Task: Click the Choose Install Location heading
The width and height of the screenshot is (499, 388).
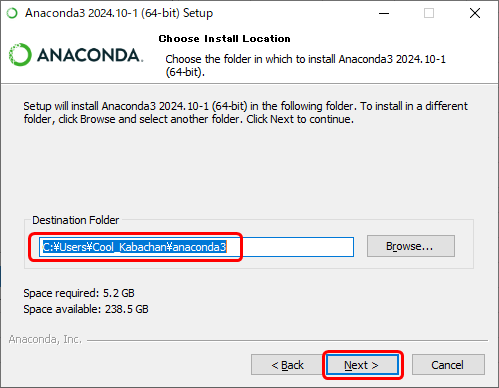Action: coord(224,39)
